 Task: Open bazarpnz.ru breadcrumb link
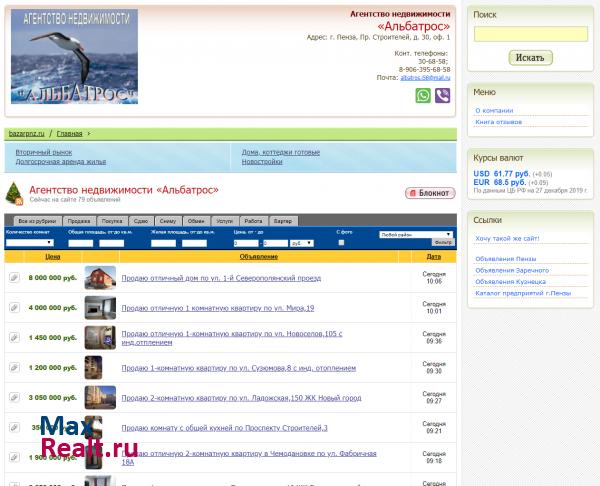pyautogui.click(x=26, y=134)
